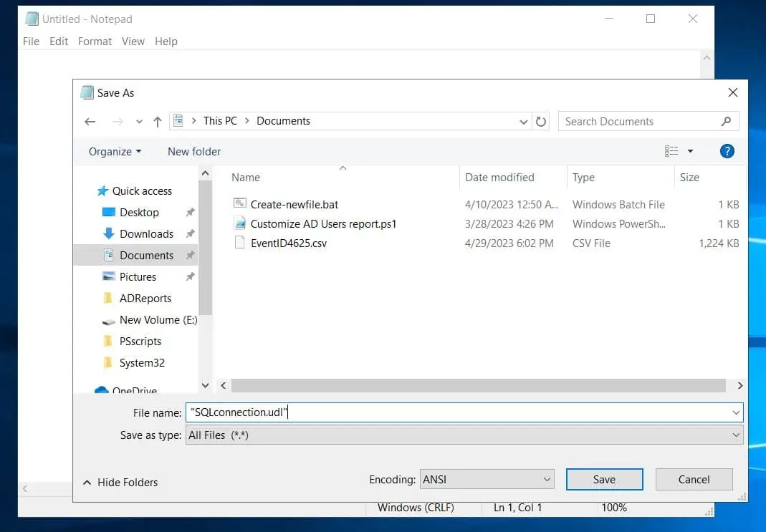Sort files by Name column
Screen dimensions: 766x532
[245, 177]
